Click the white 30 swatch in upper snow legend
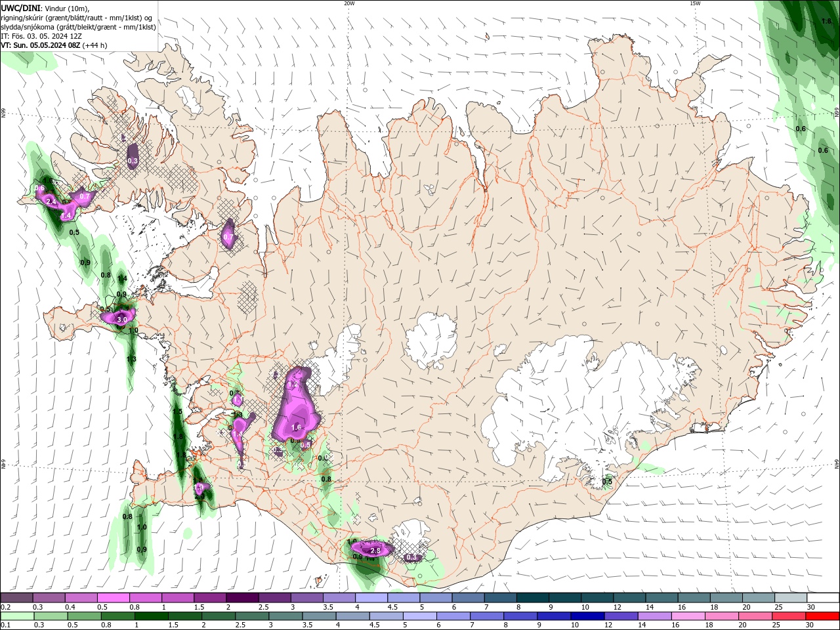This screenshot has width=840, height=630. click(823, 598)
